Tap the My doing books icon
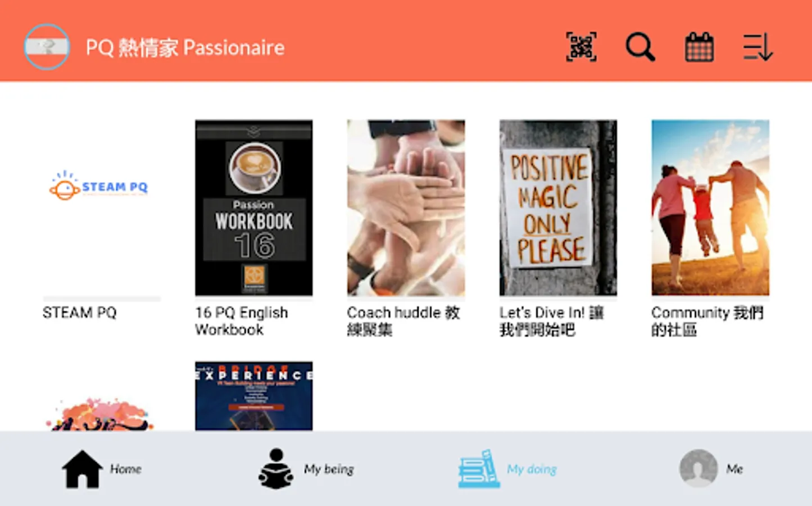Screen dimensions: 812x506 [479, 468]
